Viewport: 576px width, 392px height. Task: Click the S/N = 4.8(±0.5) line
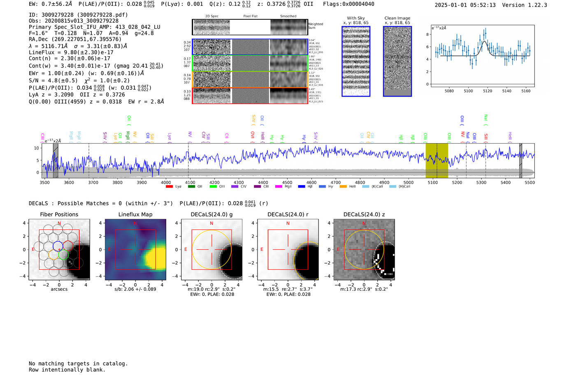(79, 80)
